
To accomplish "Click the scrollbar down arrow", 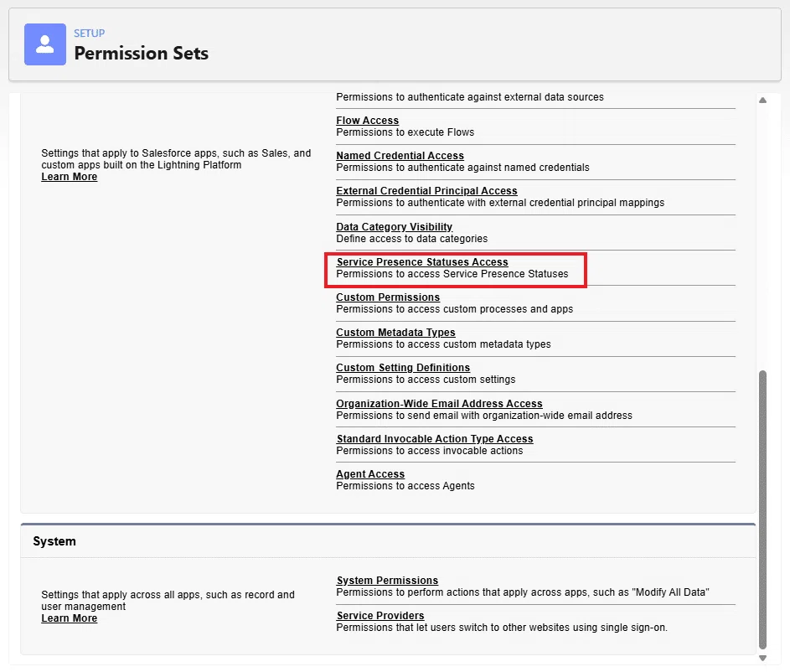I will coord(763,658).
